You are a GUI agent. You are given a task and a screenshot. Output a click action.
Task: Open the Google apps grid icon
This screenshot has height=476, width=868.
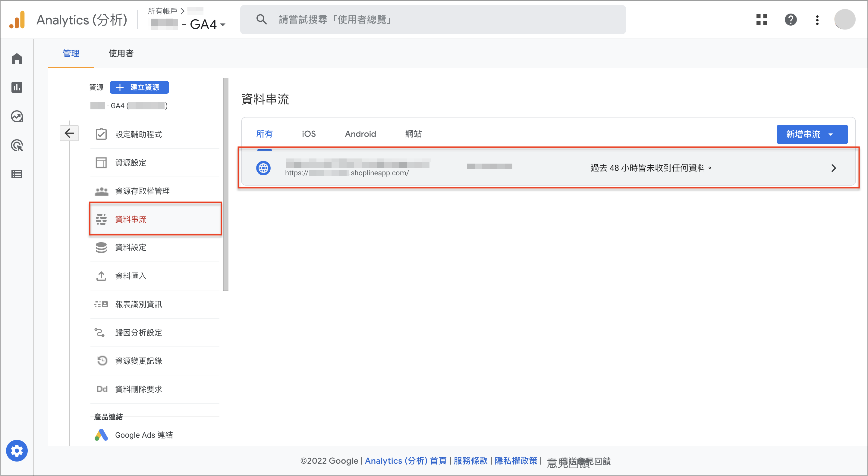click(762, 20)
